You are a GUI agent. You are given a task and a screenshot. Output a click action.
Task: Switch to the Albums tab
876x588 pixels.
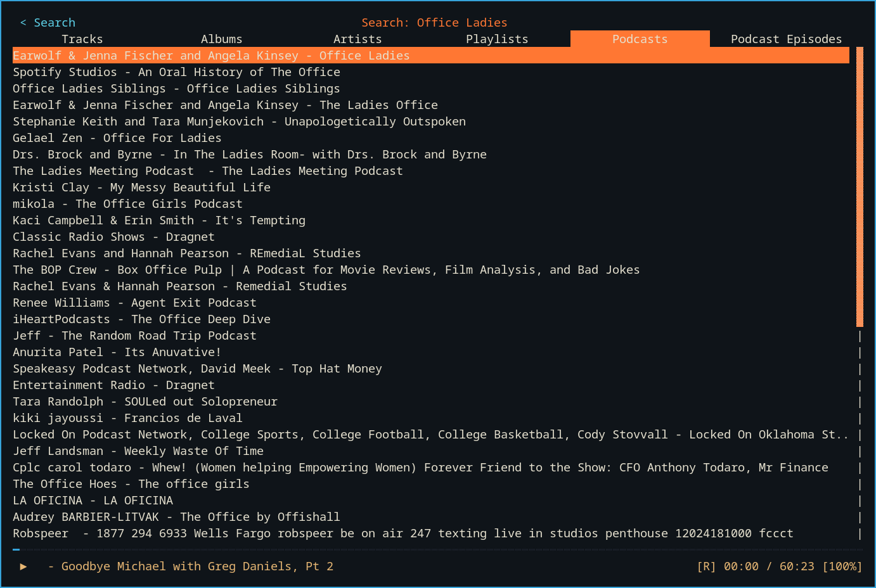pyautogui.click(x=221, y=39)
